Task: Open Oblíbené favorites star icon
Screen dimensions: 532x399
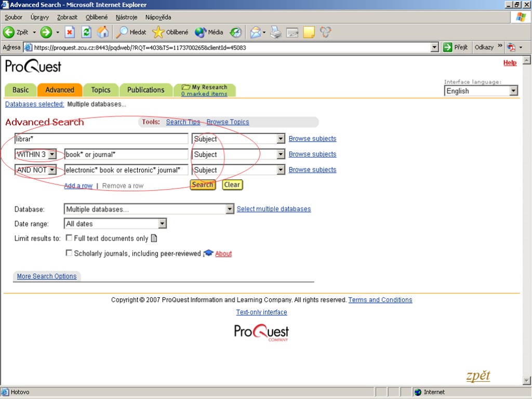Action: pyautogui.click(x=158, y=32)
